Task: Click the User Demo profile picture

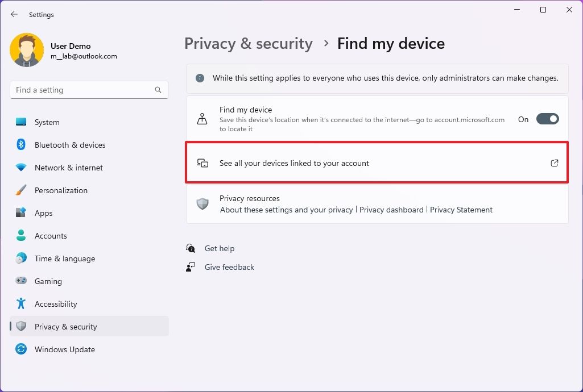Action: point(27,50)
